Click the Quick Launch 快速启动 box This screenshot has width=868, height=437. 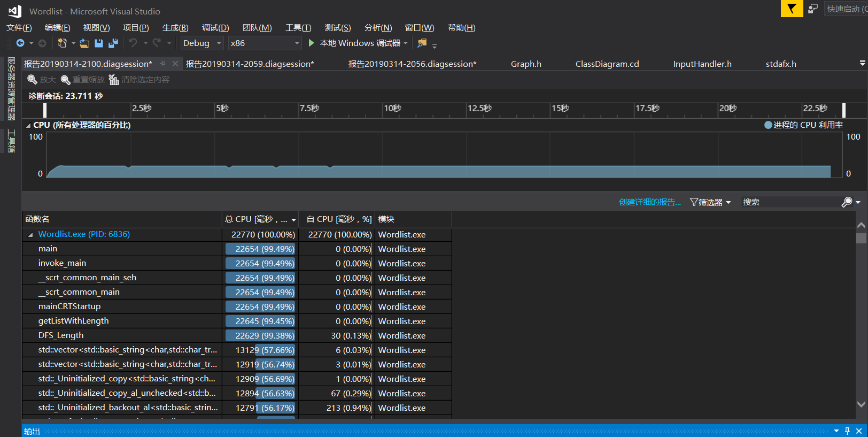click(847, 9)
